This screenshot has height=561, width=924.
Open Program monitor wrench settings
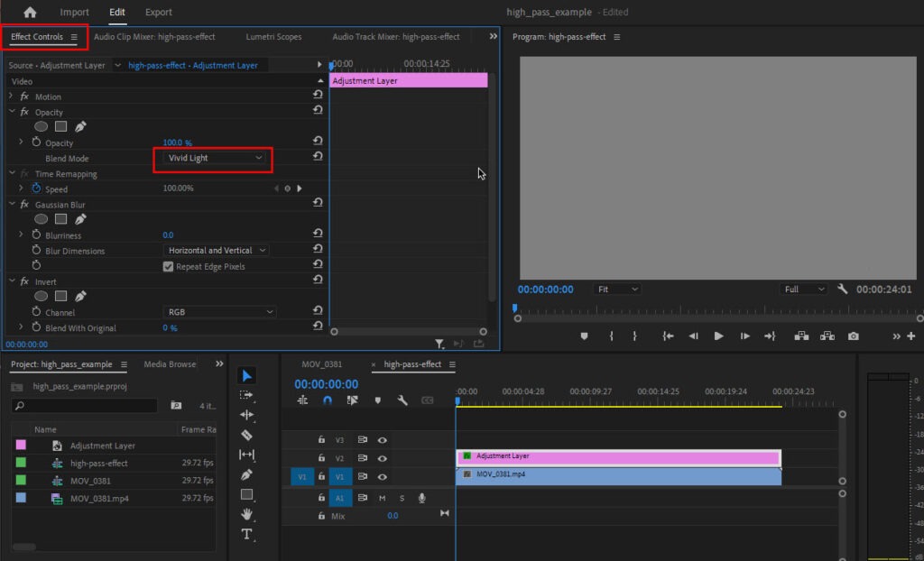pos(842,290)
